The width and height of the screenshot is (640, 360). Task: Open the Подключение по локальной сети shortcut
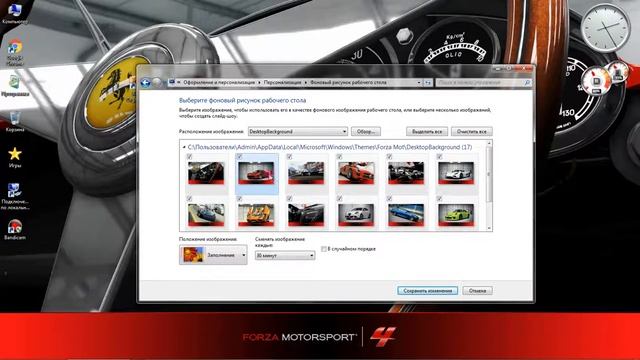click(15, 196)
